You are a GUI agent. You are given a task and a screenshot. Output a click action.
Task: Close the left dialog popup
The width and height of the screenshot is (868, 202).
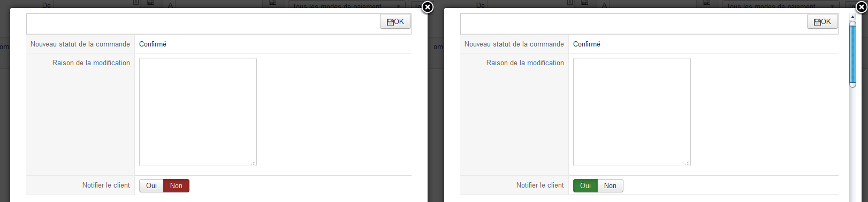[x=428, y=7]
